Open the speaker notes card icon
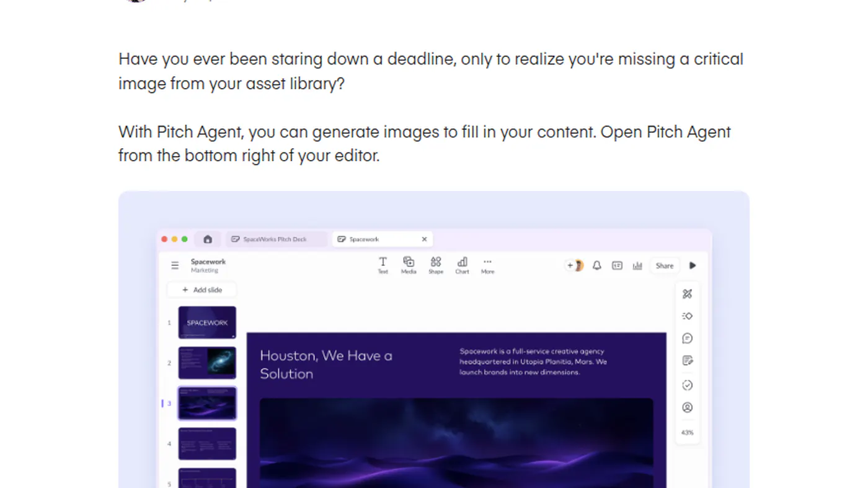Screen dimensions: 868x488 point(617,265)
